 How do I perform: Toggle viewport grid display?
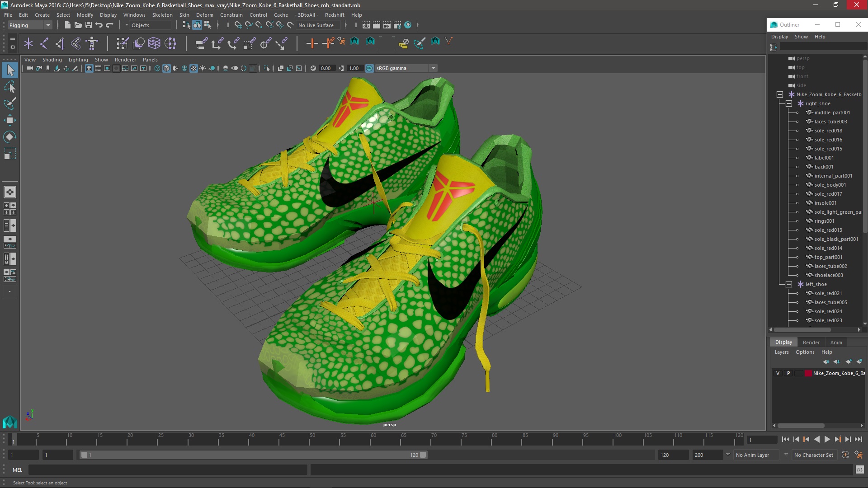(89, 68)
